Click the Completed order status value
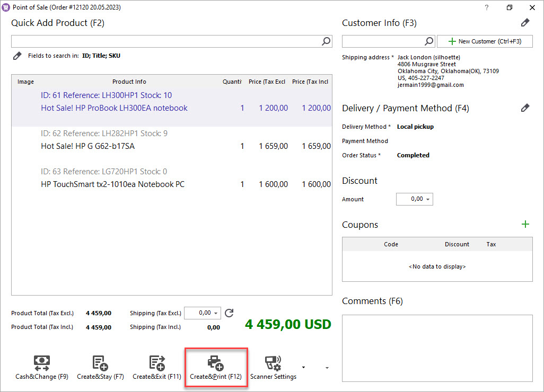 413,155
